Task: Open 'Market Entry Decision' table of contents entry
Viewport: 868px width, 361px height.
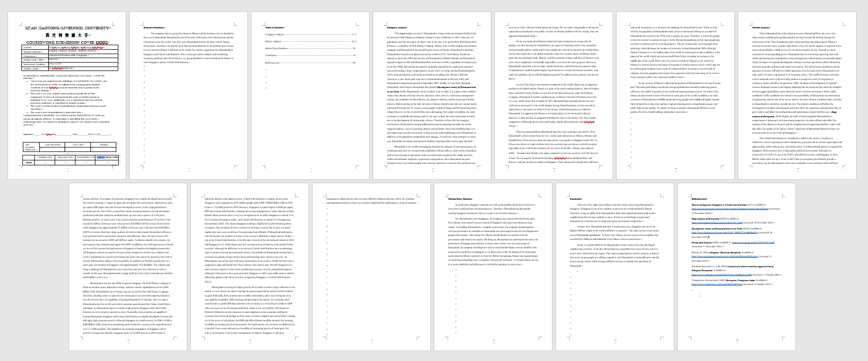Action: 311,49
